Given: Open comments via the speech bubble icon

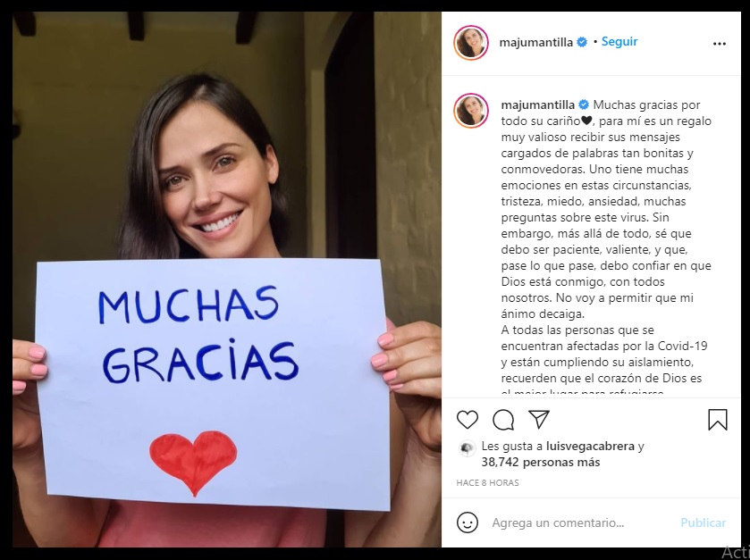Looking at the screenshot, I should tap(503, 420).
